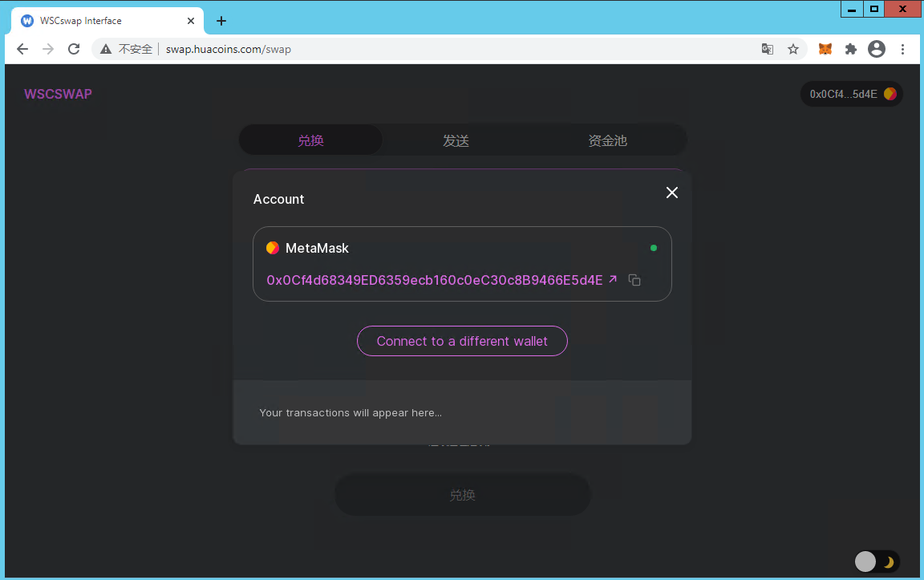Open a new browser tab
This screenshot has height=580, width=924.
click(221, 21)
